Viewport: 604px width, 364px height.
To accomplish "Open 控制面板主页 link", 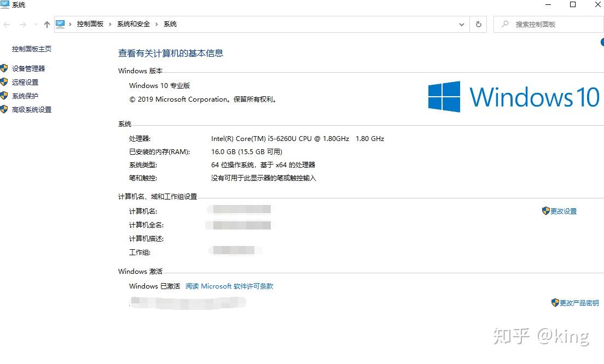I will [x=32, y=49].
